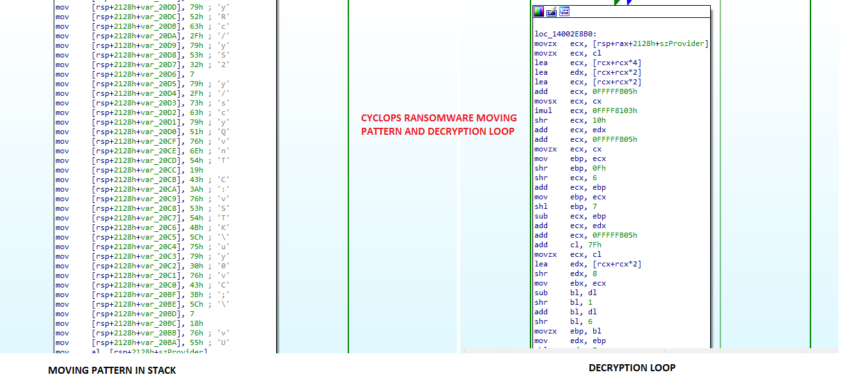Select the var_20C2 line with '0'
Image resolution: width=868 pixels, height=384 pixels.
coord(143,266)
